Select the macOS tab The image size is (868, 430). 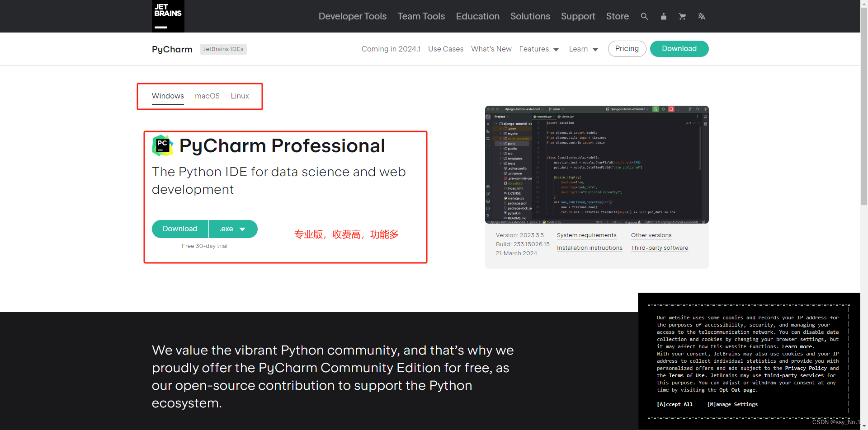click(207, 96)
